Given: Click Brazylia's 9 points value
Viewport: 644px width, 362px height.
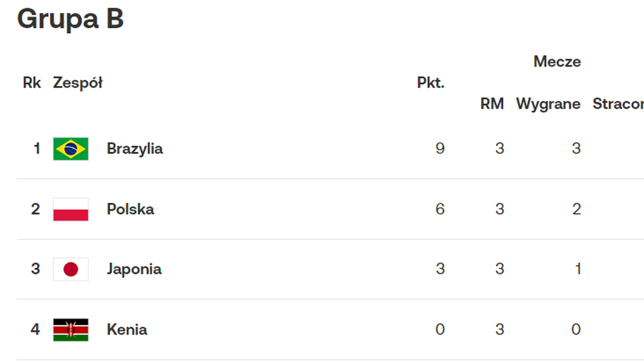Looking at the screenshot, I should coord(440,149).
